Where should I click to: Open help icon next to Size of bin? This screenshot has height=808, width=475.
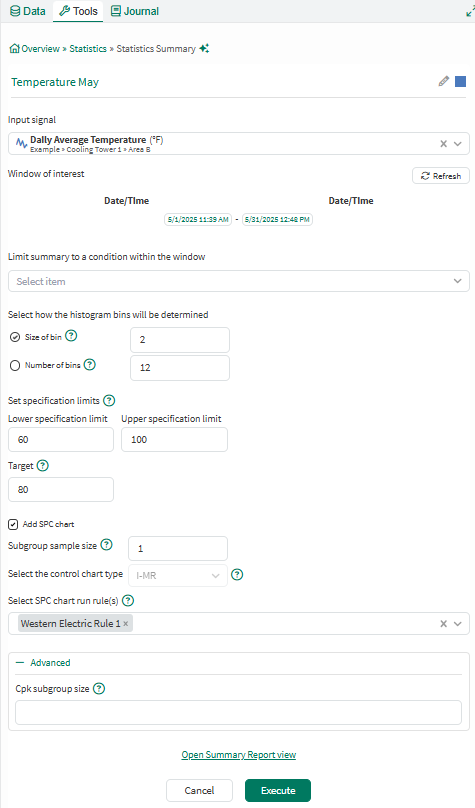[72, 336]
